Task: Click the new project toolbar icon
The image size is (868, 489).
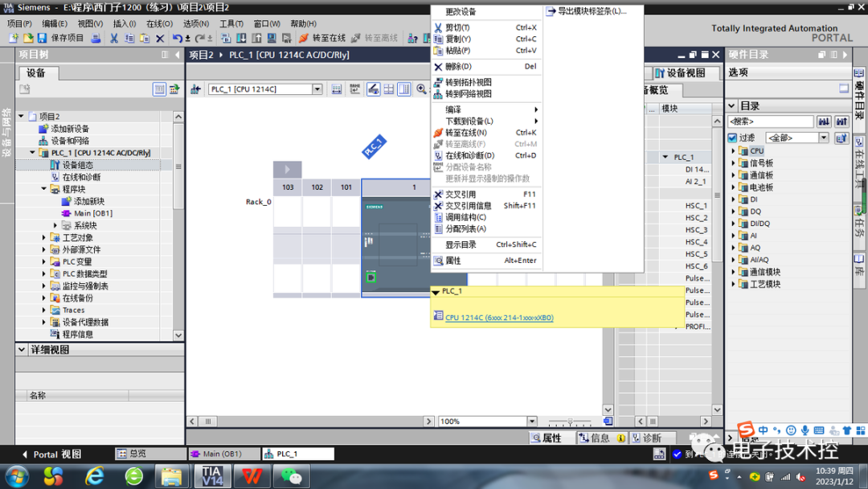Action: pyautogui.click(x=14, y=39)
